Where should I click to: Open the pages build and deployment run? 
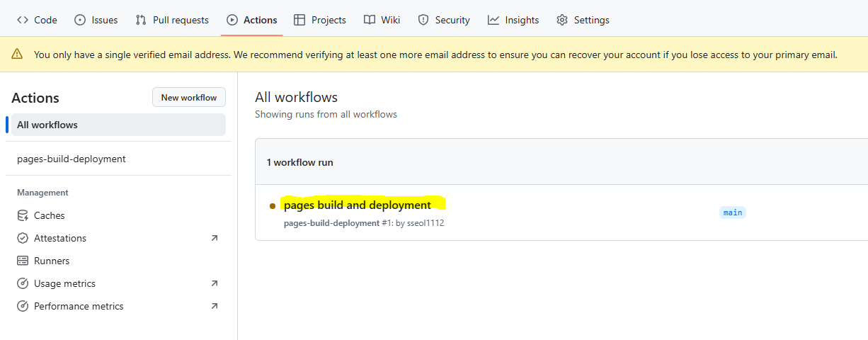pyautogui.click(x=358, y=205)
